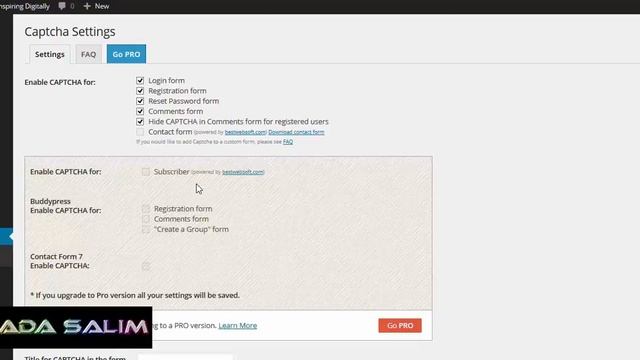Viewport: 640px width, 360px height.
Task: Toggle the Reset Password form checkbox
Action: (x=140, y=101)
